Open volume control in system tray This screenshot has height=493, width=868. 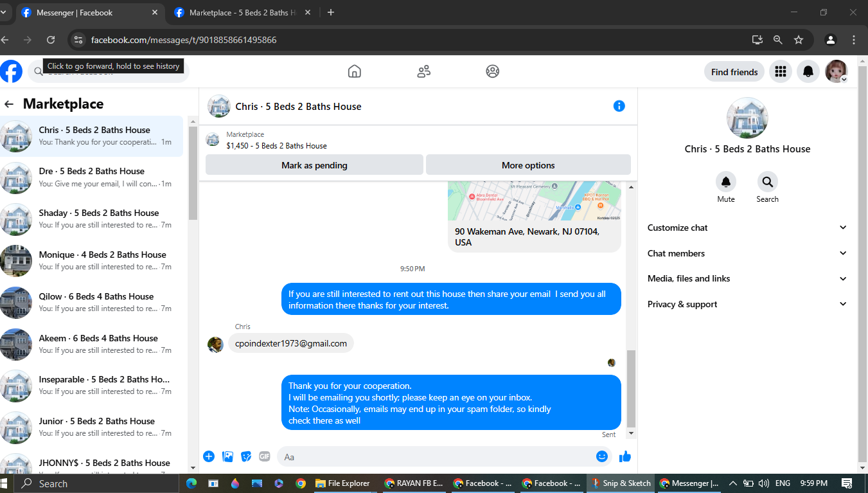tap(763, 483)
